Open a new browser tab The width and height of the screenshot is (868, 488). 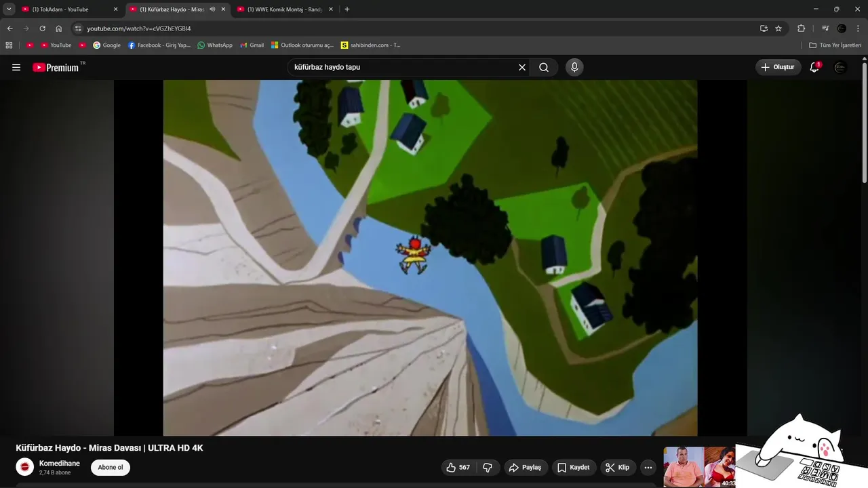coord(347,9)
